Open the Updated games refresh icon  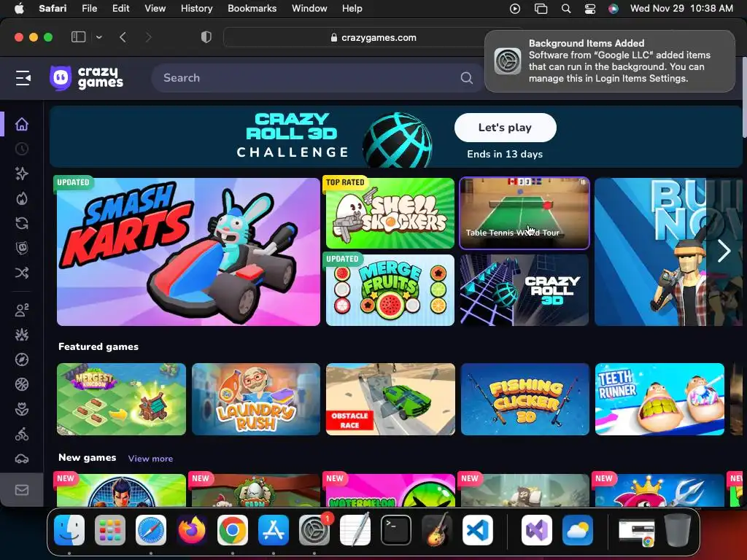click(22, 223)
